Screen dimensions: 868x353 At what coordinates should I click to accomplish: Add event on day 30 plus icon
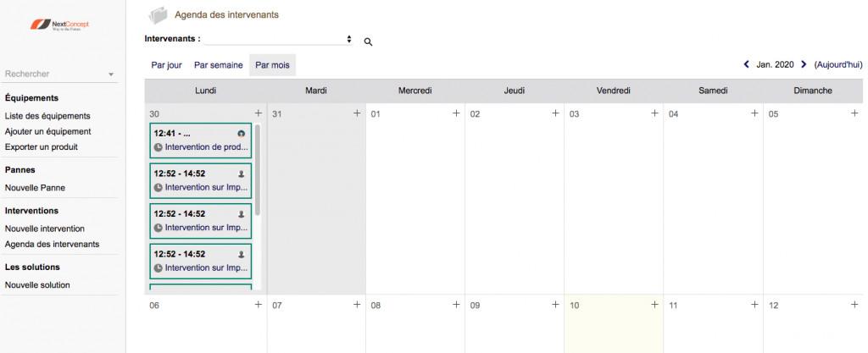click(258, 113)
